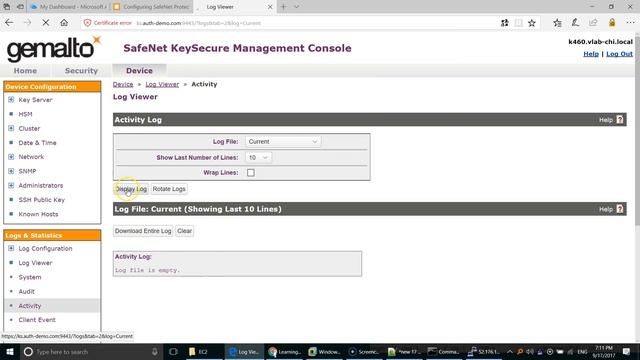Click the Activity Log Help question icon

point(620,120)
